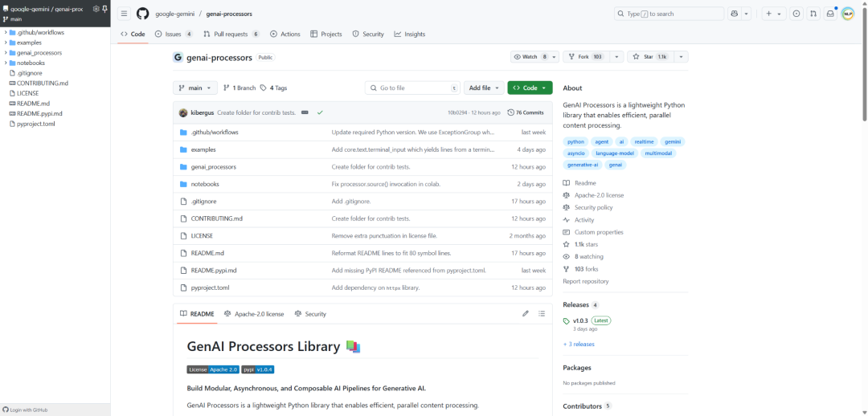Screen dimensions: 868x416
Task: Open the user profile avatar menu
Action: pos(848,14)
